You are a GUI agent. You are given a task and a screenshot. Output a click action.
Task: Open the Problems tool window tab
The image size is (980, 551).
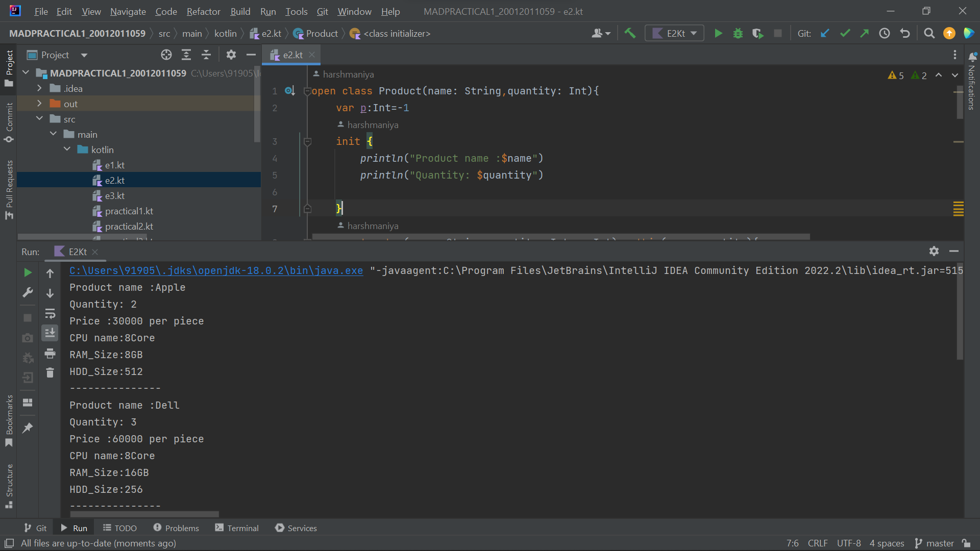[176, 528]
